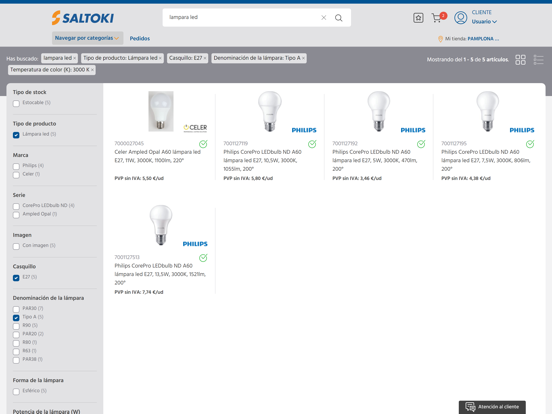
Task: Check the Esférico lamp shape filter
Action: pos(16,391)
